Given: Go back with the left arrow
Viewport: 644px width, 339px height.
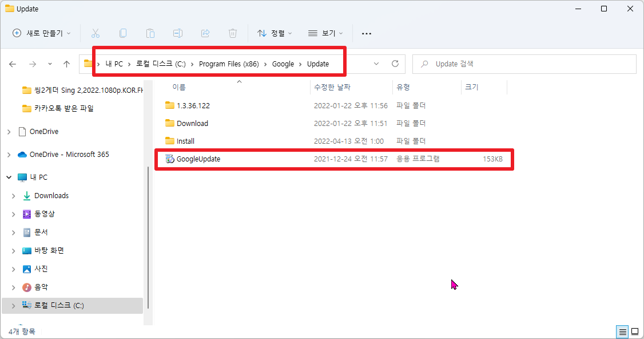Looking at the screenshot, I should click(13, 64).
